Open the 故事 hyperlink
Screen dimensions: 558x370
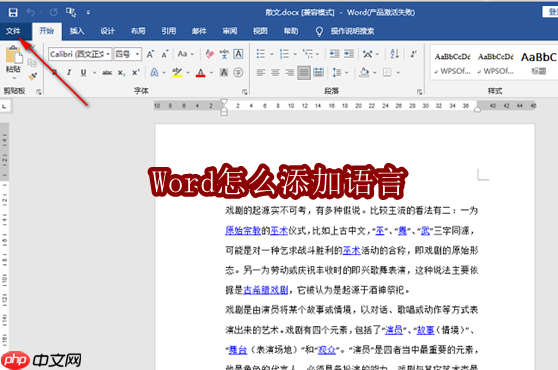pos(426,330)
